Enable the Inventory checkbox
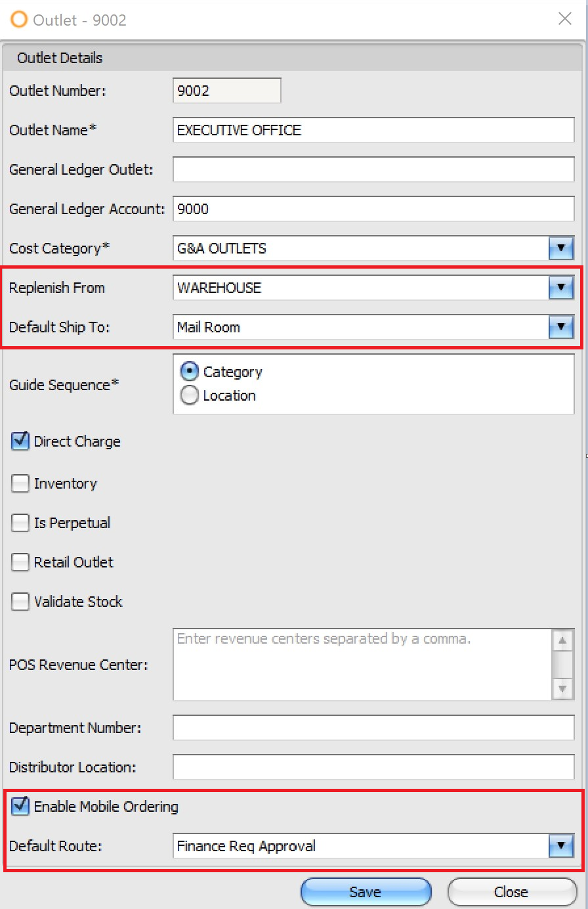The width and height of the screenshot is (588, 909). pos(20,483)
